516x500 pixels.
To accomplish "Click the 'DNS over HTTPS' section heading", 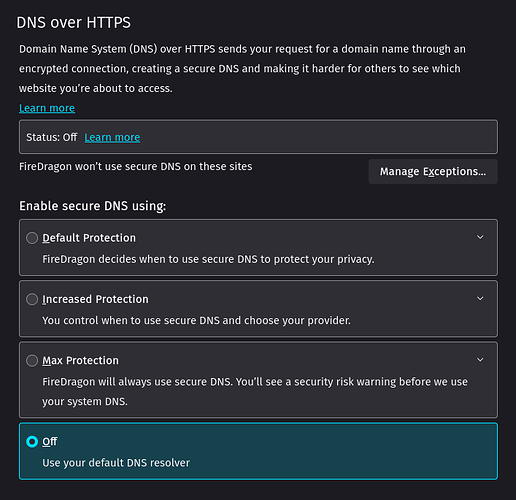I will [74, 23].
